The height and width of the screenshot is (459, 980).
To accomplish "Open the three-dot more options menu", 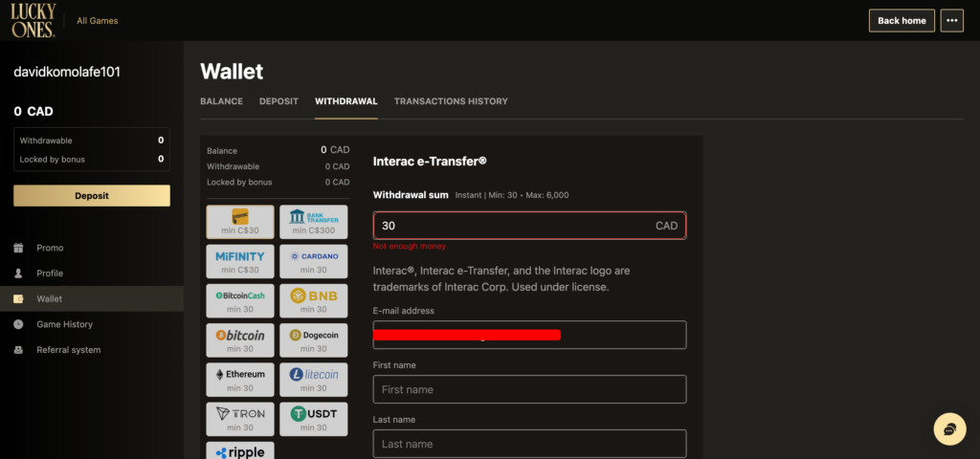I will (x=952, y=21).
